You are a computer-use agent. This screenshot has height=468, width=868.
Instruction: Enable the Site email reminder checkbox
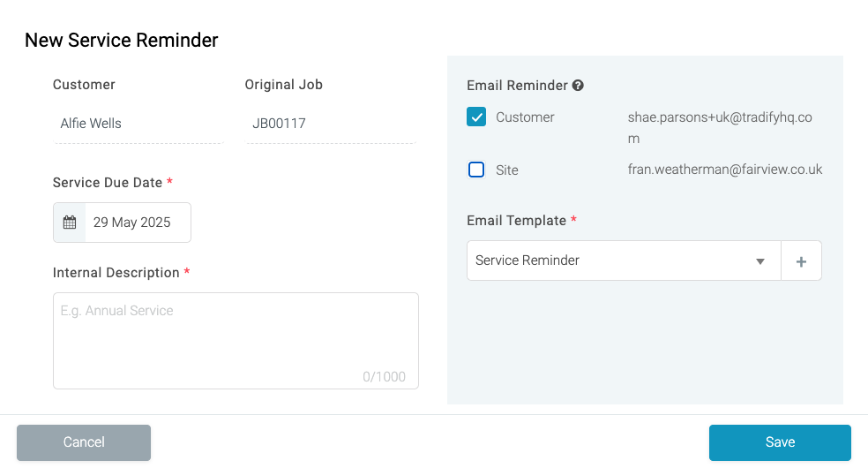476,170
